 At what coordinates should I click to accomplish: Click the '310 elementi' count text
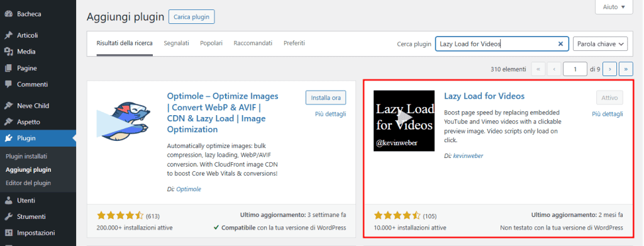tap(508, 69)
